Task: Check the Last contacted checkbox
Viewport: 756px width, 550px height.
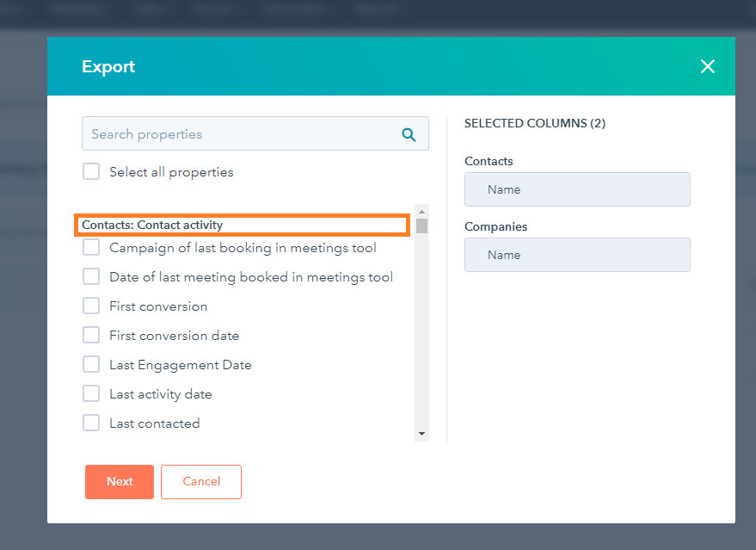Action: [91, 423]
